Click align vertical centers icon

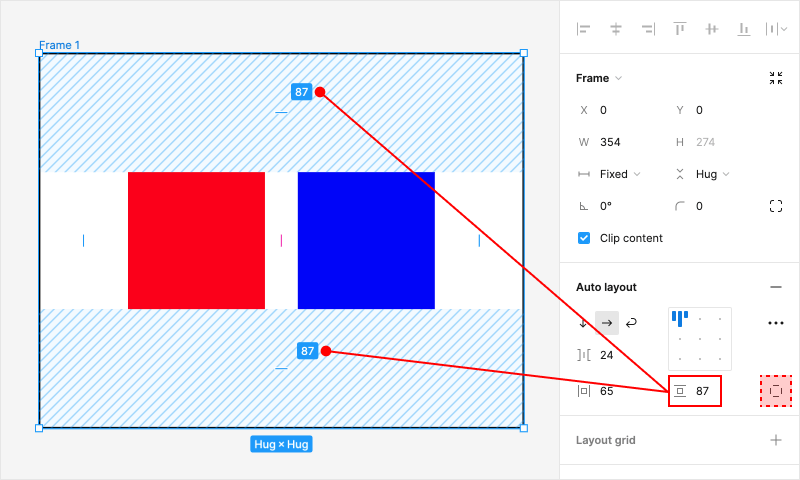coord(712,29)
